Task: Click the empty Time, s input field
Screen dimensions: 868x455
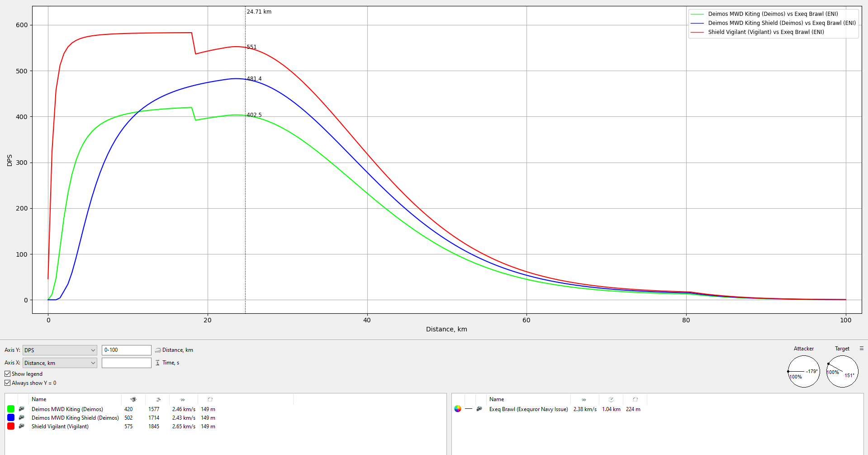Action: coord(126,363)
